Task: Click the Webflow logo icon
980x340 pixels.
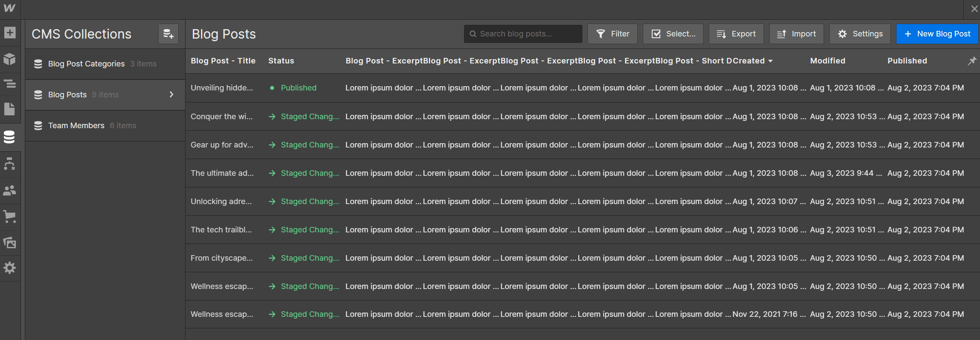Action: (9, 8)
